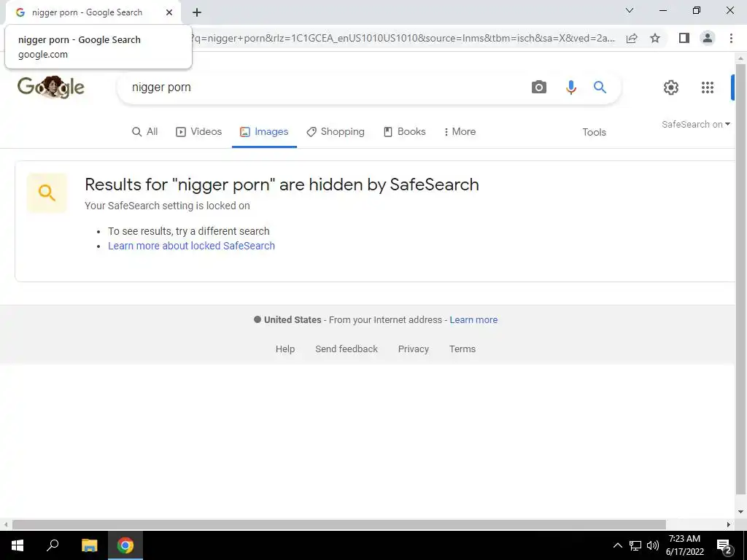The width and height of the screenshot is (747, 560).
Task: Open Learn more about locked SafeSearch
Action: (192, 246)
